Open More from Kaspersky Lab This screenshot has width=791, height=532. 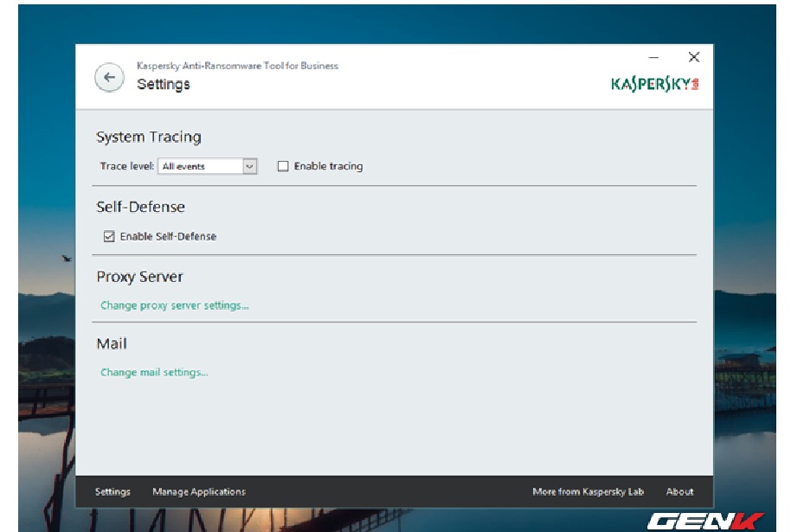[588, 491]
